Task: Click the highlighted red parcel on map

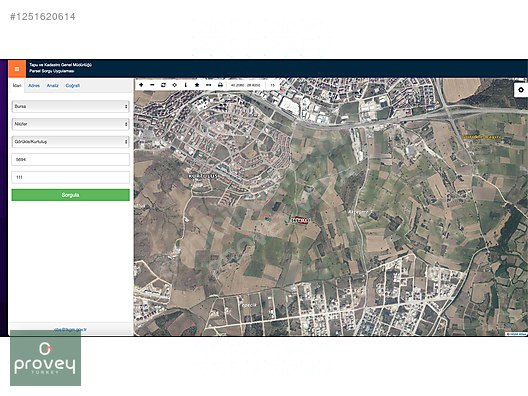Action: tap(300, 220)
